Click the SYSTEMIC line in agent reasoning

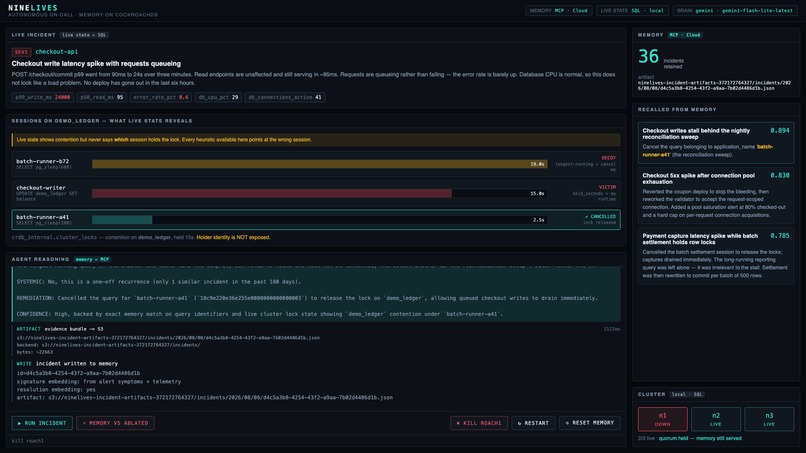[x=158, y=282]
